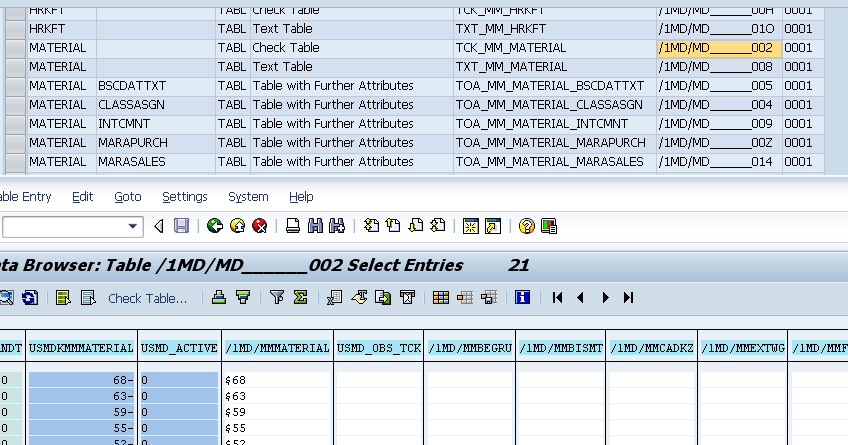
Task: Click the Next Page icon
Action: [415, 226]
